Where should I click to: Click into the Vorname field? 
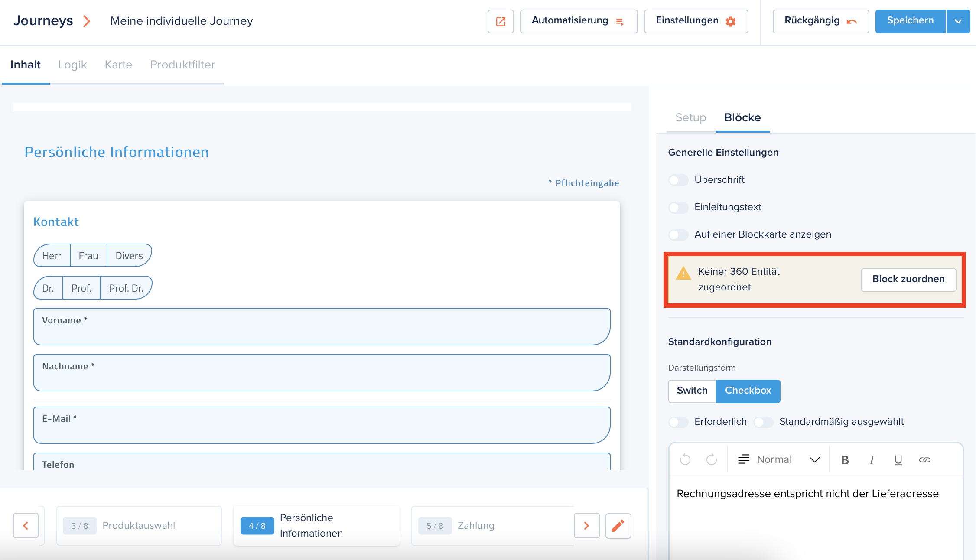click(x=322, y=327)
